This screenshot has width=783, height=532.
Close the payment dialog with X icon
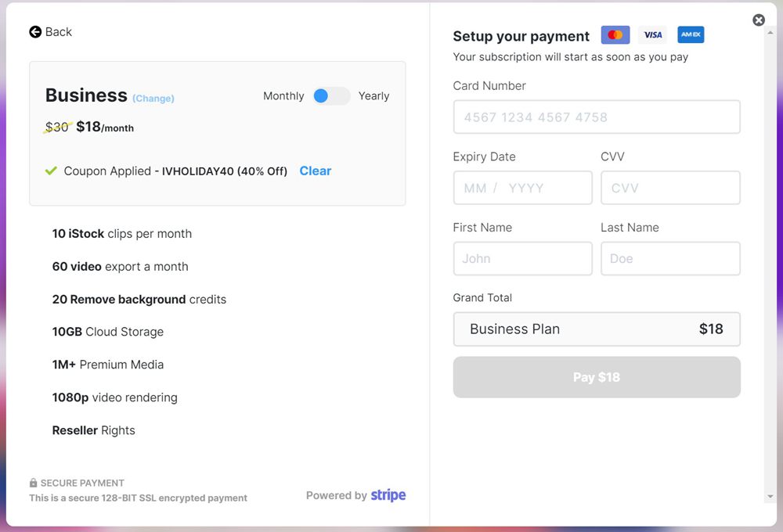pos(759,20)
